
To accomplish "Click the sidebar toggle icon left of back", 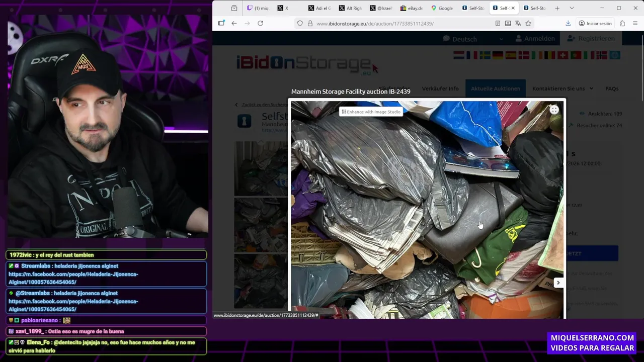I will point(221,23).
